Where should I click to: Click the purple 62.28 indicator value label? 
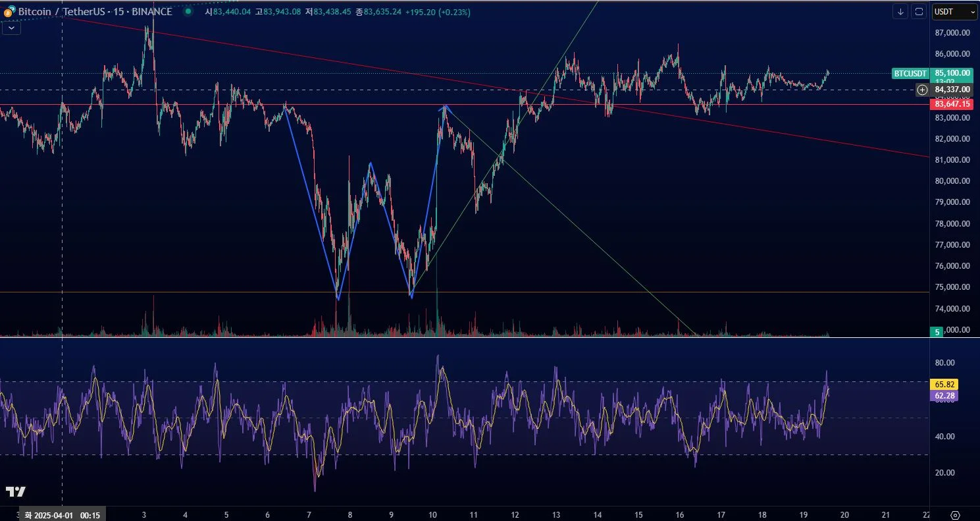click(x=944, y=396)
